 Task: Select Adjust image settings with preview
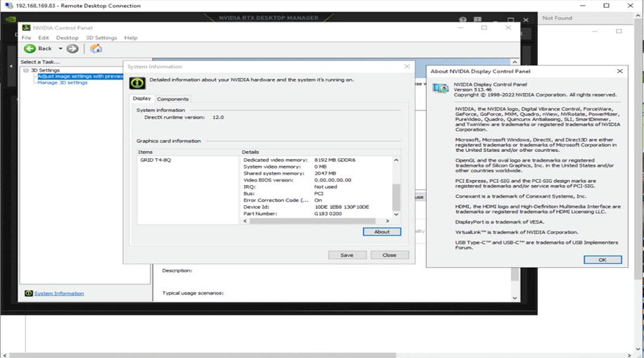80,77
